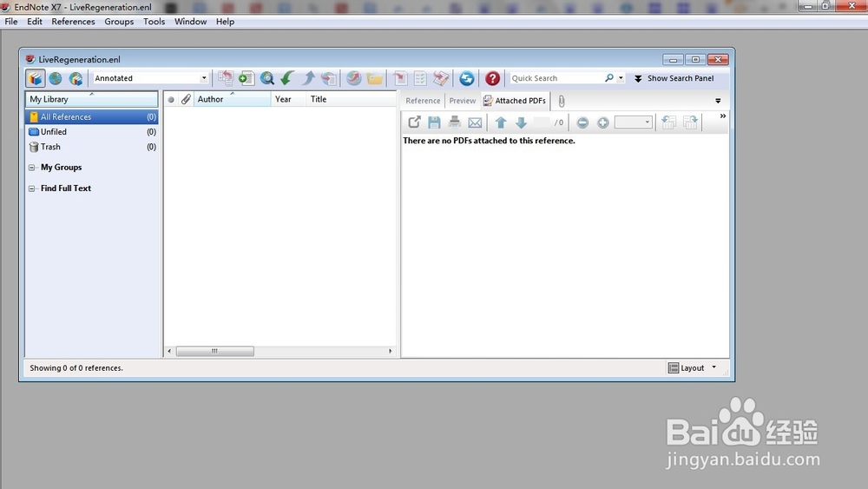
Task: Click the blue Sync Library icon
Action: 467,78
